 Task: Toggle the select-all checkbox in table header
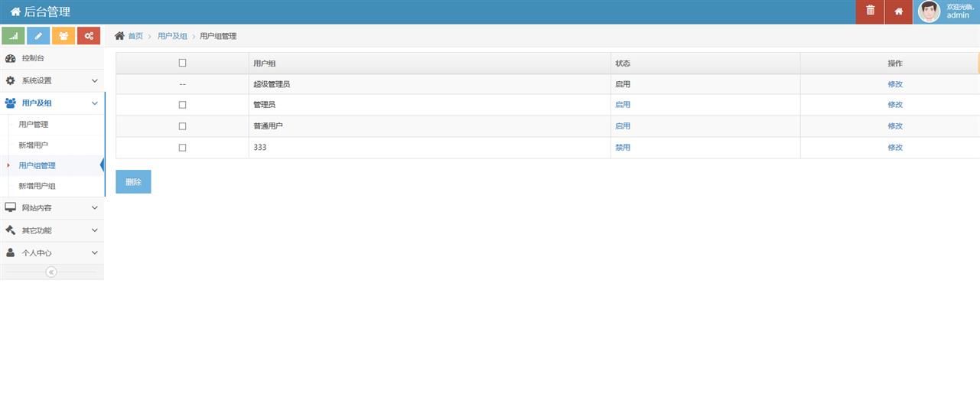pos(182,63)
